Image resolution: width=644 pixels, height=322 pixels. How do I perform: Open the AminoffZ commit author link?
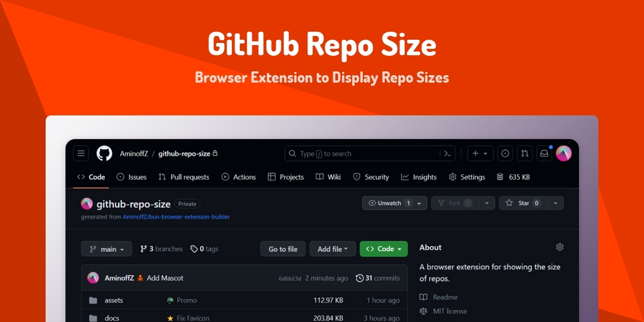[x=119, y=278]
